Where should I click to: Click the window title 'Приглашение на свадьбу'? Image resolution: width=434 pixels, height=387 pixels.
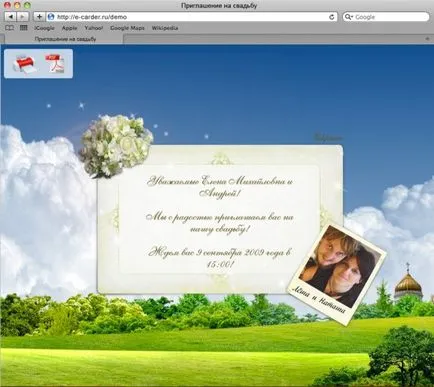click(x=219, y=5)
